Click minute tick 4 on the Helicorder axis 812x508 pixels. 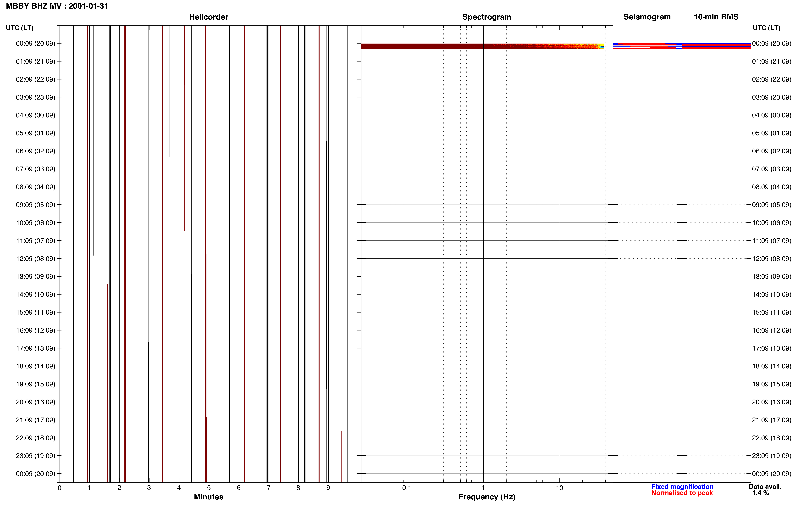tap(179, 488)
